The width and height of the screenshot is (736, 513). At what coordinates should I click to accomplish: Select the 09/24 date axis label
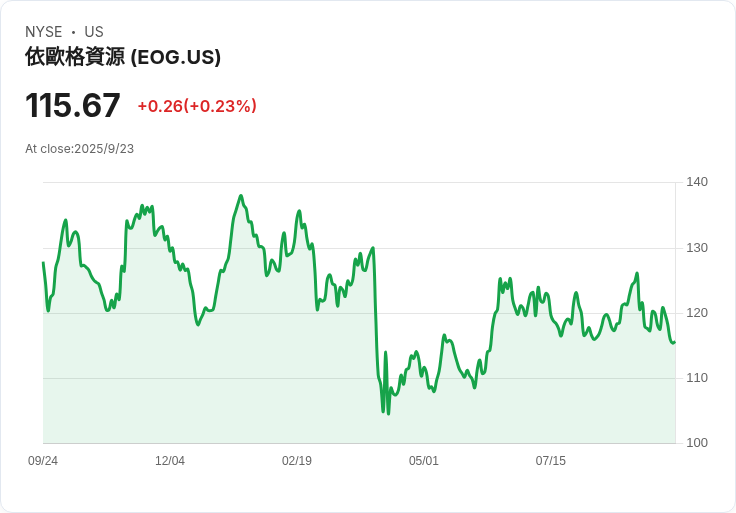click(x=43, y=460)
